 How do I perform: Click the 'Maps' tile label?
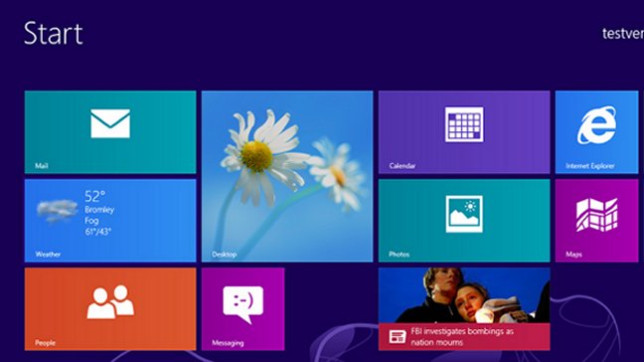573,255
